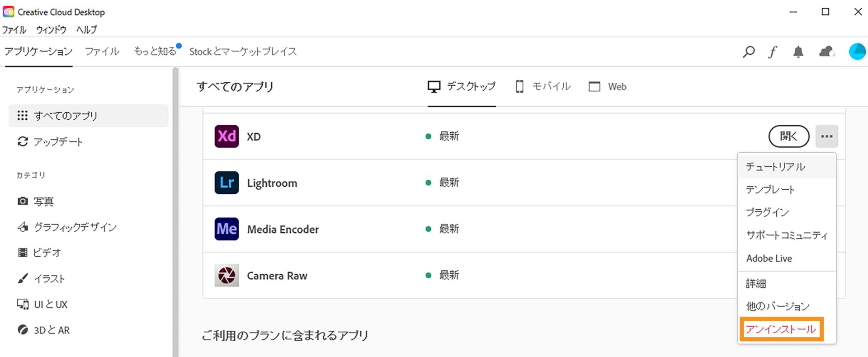Select アンインストール from the context menu
868x357 pixels.
(x=780, y=329)
